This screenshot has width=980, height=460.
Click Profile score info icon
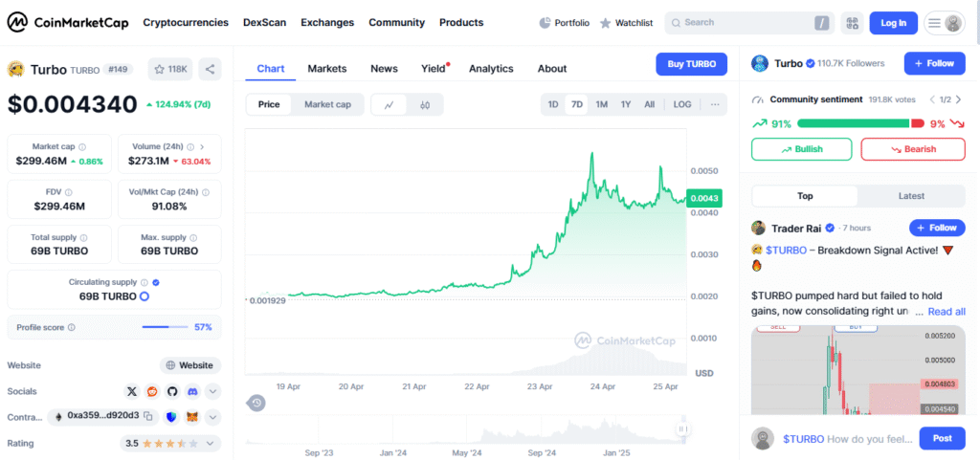(71, 327)
